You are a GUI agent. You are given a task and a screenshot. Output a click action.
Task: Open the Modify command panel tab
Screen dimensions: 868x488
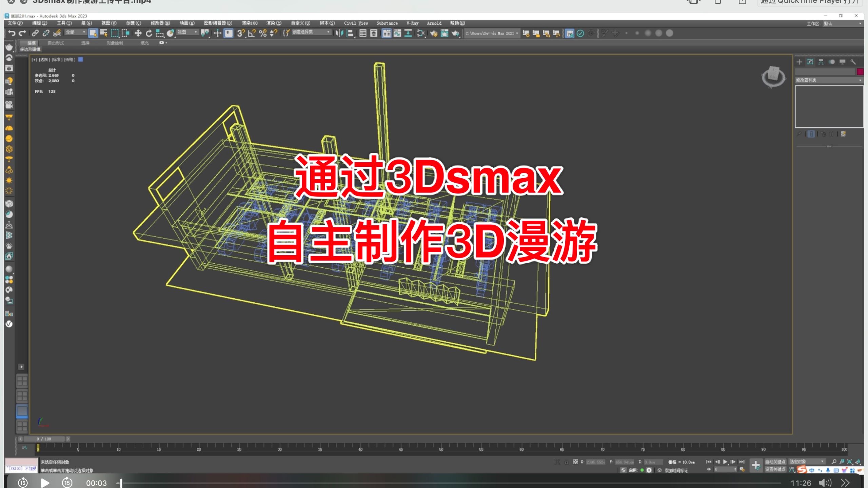(810, 62)
